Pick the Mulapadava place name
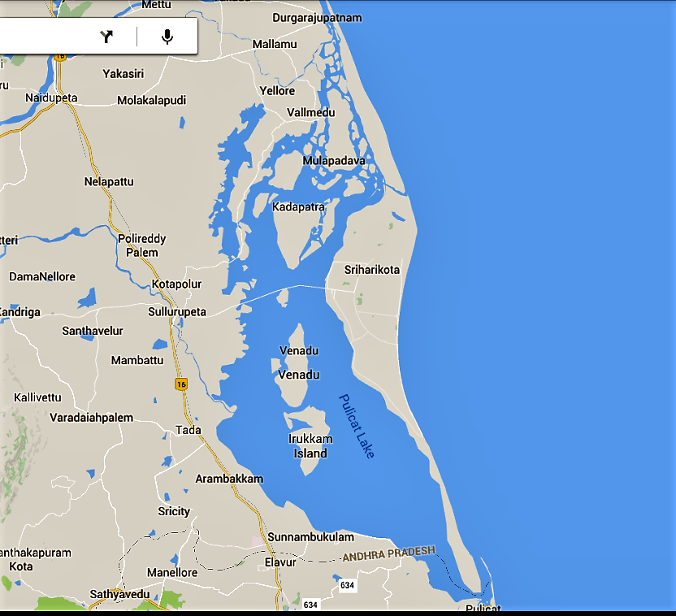Screen dimensions: 676x616 [x=334, y=161]
